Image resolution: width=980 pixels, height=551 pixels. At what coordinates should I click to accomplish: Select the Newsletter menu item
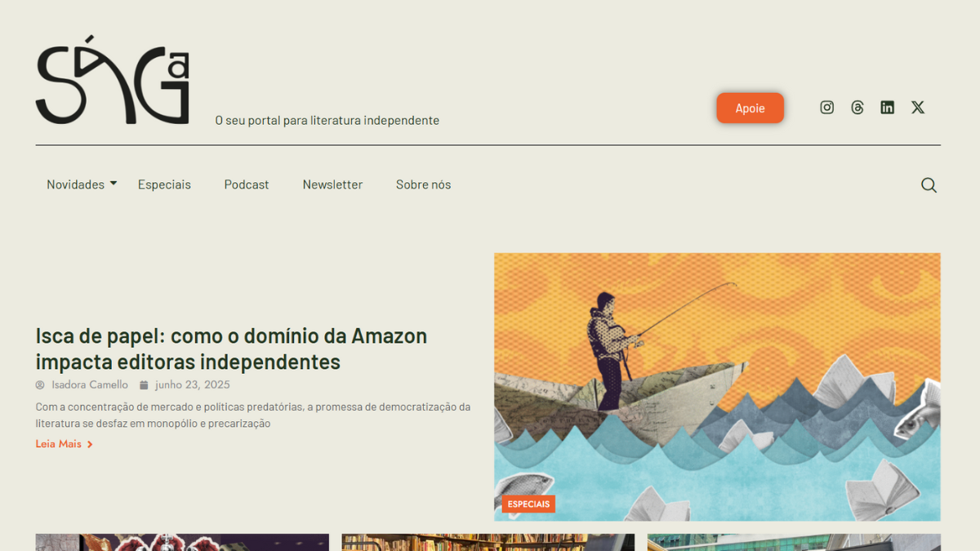click(x=332, y=184)
